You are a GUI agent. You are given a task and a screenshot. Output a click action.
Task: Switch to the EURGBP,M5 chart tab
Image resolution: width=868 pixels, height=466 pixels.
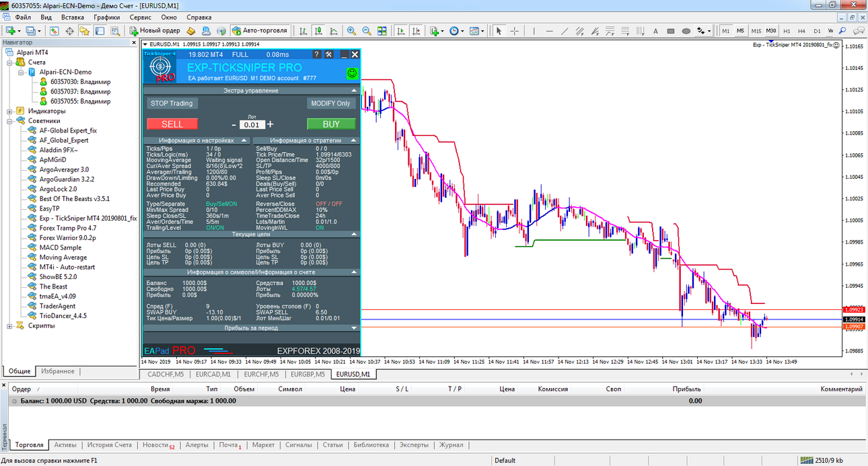pyautogui.click(x=308, y=374)
